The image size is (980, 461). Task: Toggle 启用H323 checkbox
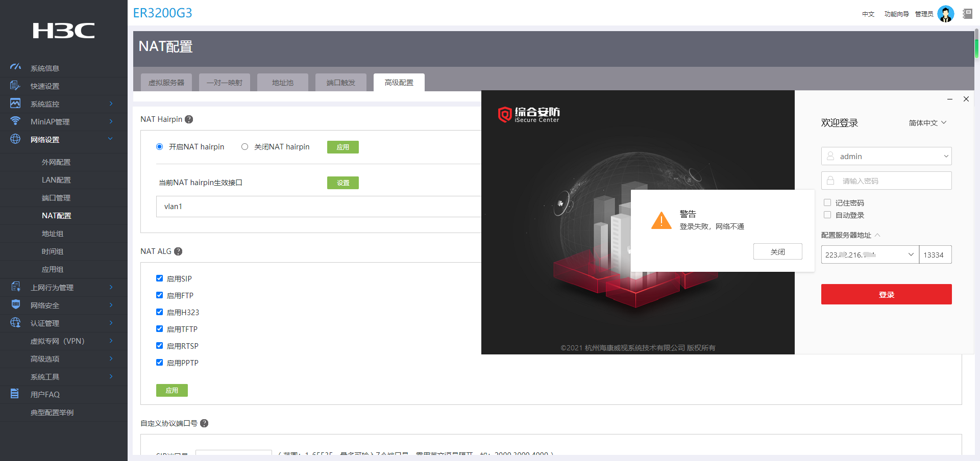159,312
